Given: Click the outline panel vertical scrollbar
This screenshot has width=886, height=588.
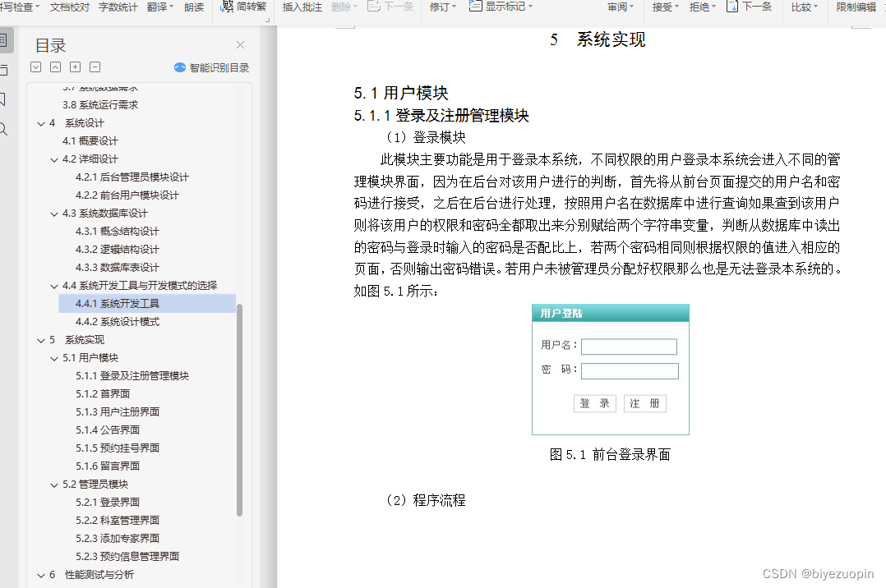Looking at the screenshot, I should (x=240, y=410).
